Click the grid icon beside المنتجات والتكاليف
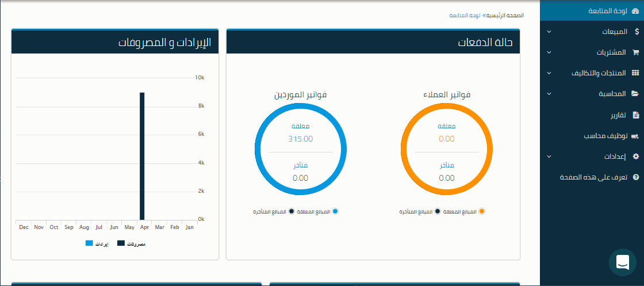 point(635,73)
